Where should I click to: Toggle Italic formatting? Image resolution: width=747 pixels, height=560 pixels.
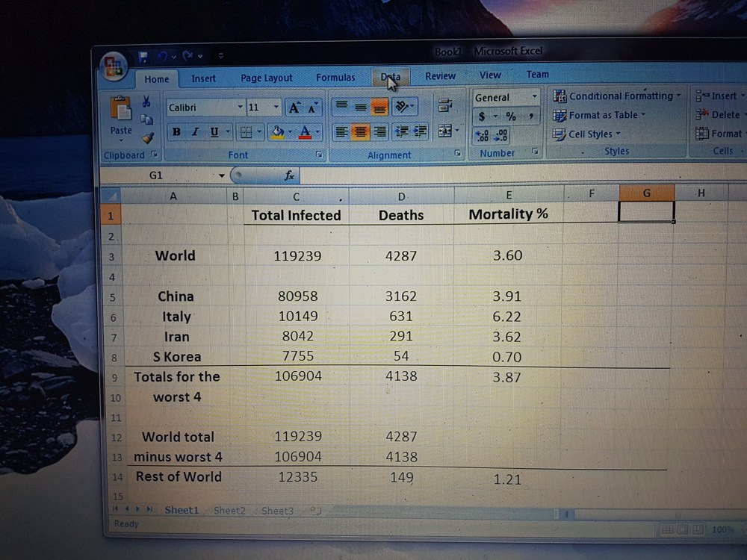pyautogui.click(x=195, y=132)
